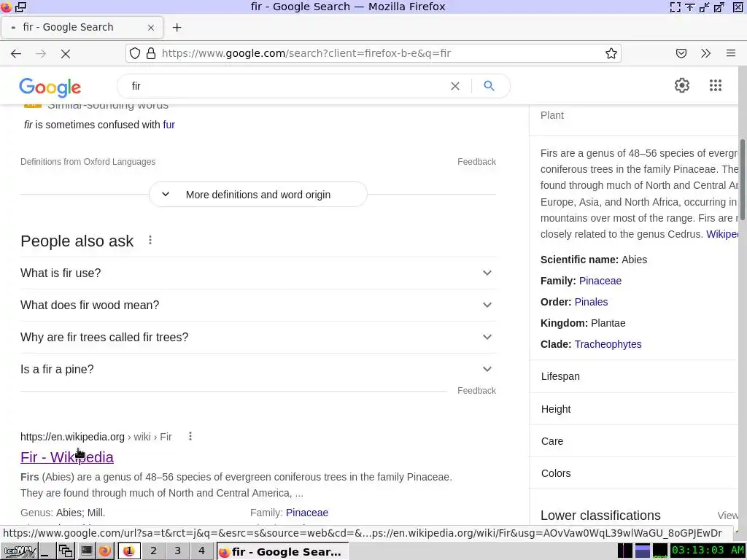
Task: Open Pinaceae link in Wikipedia result snippet
Action: [307, 513]
